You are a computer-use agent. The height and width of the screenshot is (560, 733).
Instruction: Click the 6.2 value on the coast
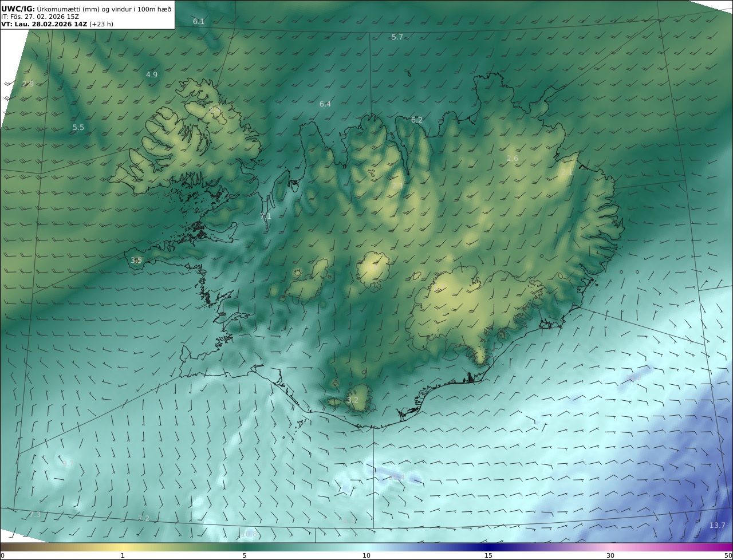tap(417, 120)
